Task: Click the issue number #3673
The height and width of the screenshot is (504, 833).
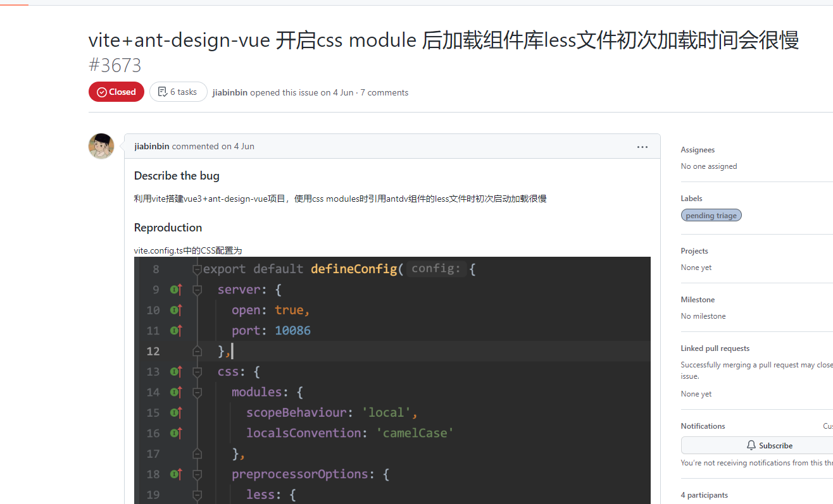Action: pos(115,65)
